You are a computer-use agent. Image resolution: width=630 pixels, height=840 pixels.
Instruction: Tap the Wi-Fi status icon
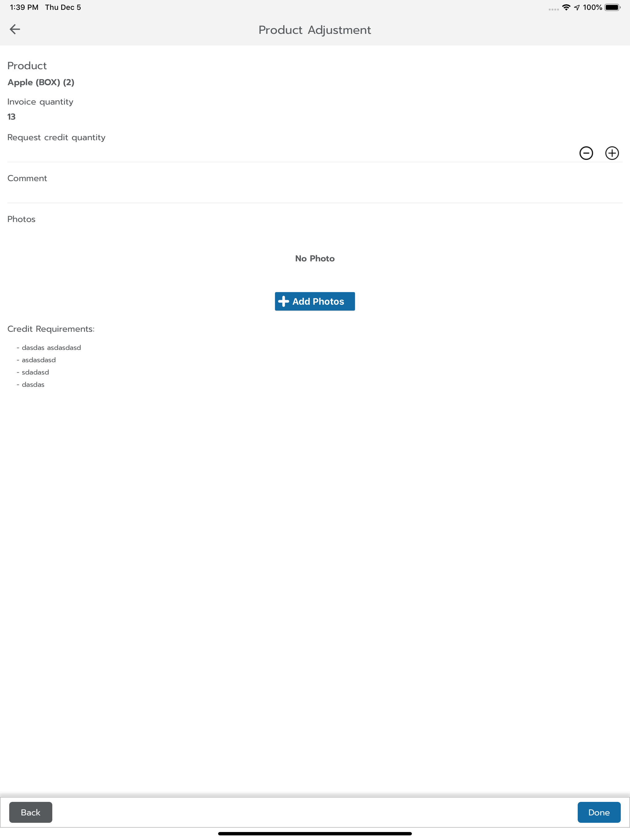[566, 7]
